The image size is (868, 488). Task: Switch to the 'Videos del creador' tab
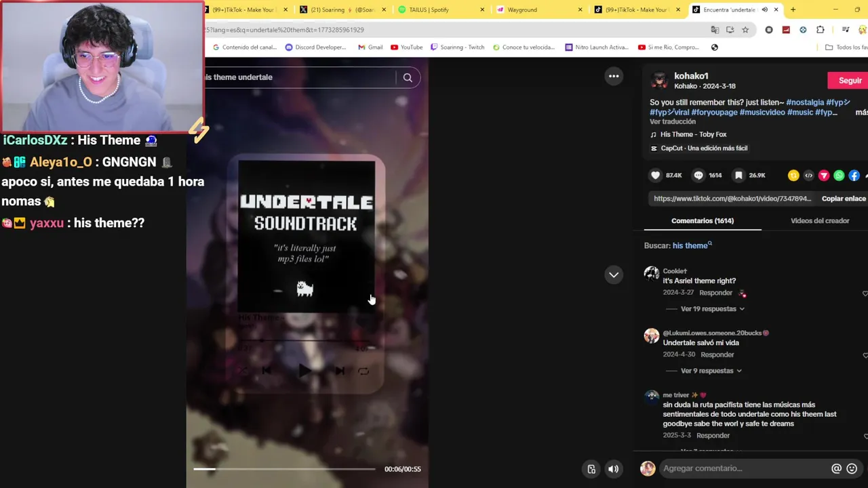(x=819, y=221)
